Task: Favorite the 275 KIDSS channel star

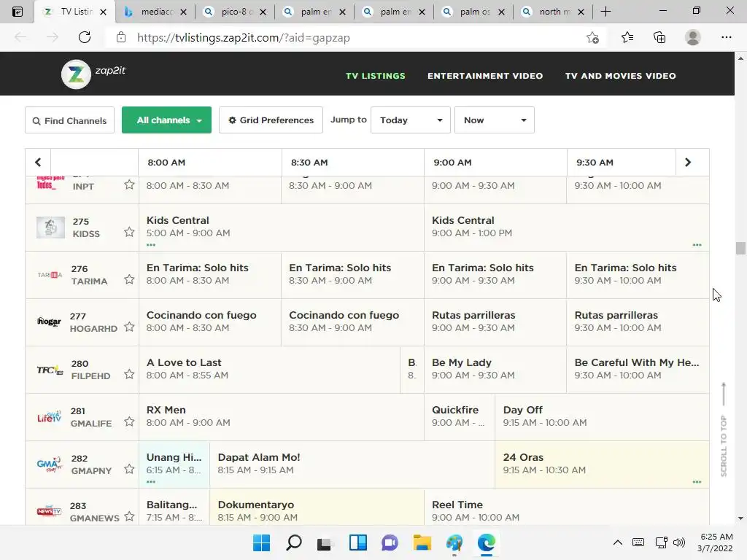Action: (129, 232)
